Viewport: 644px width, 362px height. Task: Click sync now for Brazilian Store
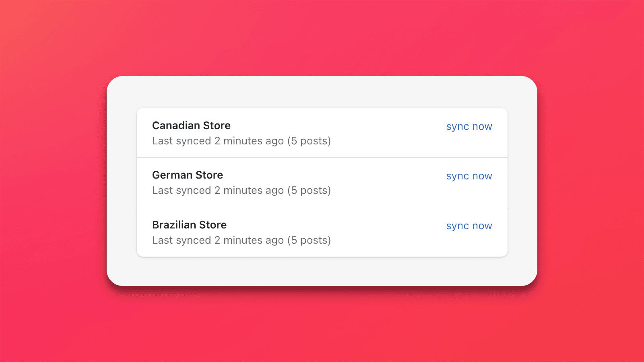tap(469, 226)
